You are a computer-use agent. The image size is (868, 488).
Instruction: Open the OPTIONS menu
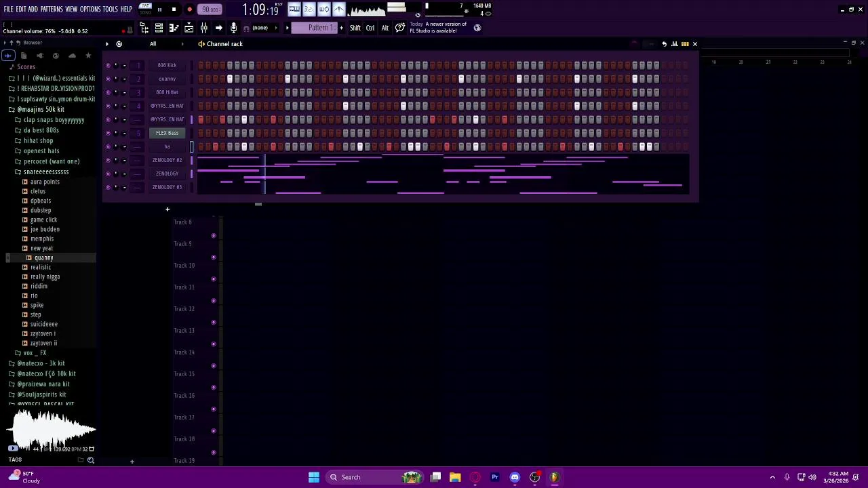[x=90, y=9]
